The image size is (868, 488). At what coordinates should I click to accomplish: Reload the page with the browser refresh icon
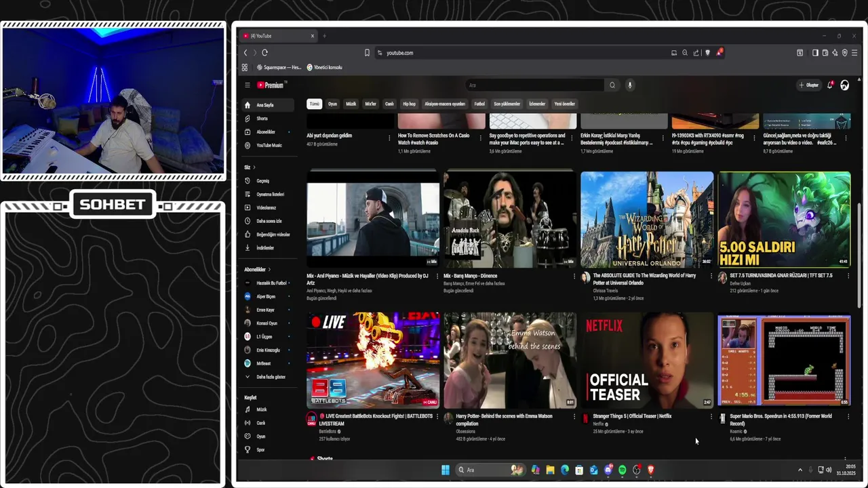(x=264, y=53)
